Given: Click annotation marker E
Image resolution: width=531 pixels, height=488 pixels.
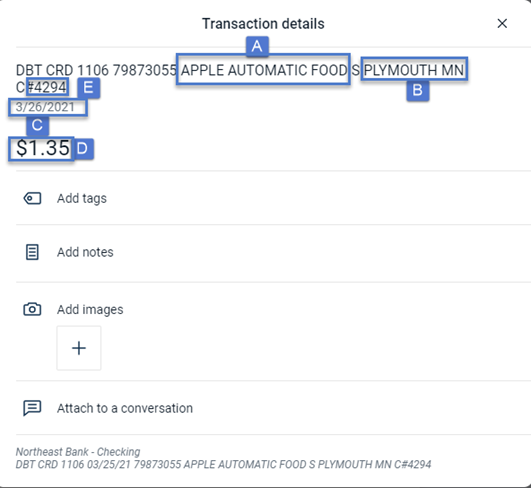Looking at the screenshot, I should (89, 88).
